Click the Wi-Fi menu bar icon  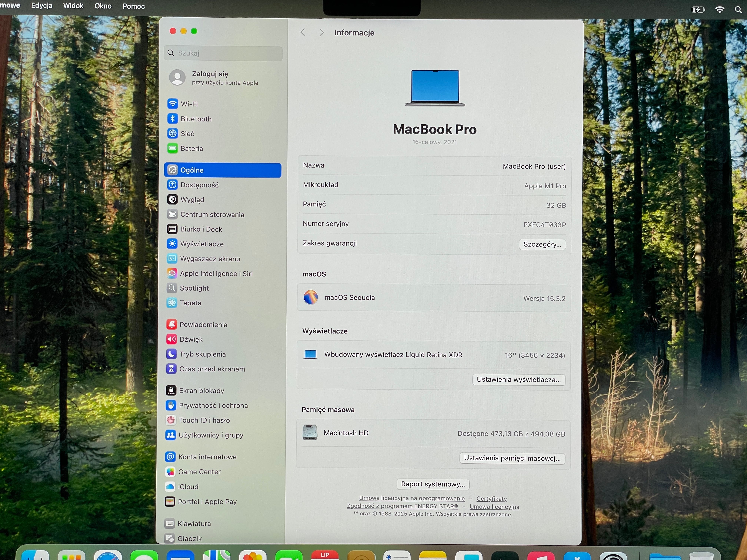pyautogui.click(x=720, y=9)
